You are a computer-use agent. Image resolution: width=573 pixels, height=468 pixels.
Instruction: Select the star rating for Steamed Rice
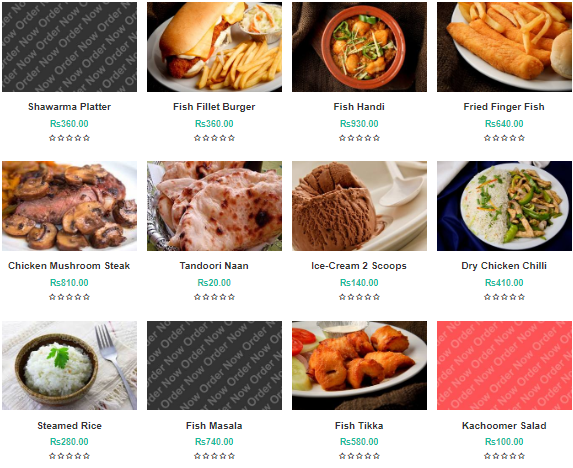click(x=69, y=456)
